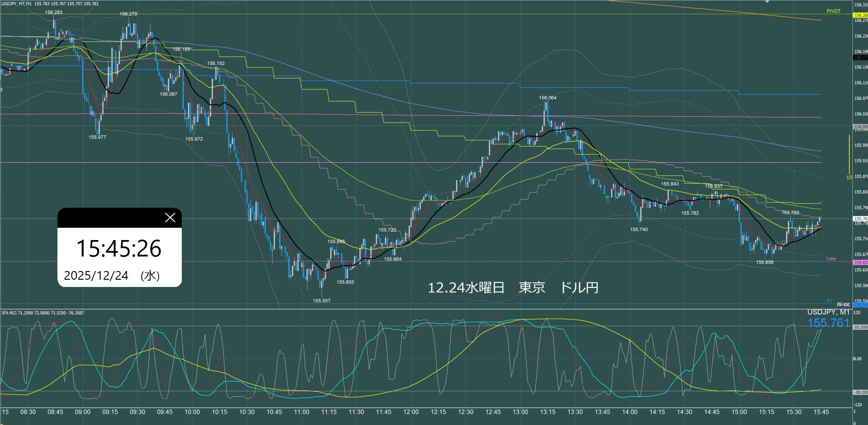Click the white current price tag on axis
Image resolution: width=868 pixels, height=425 pixels.
860,219
